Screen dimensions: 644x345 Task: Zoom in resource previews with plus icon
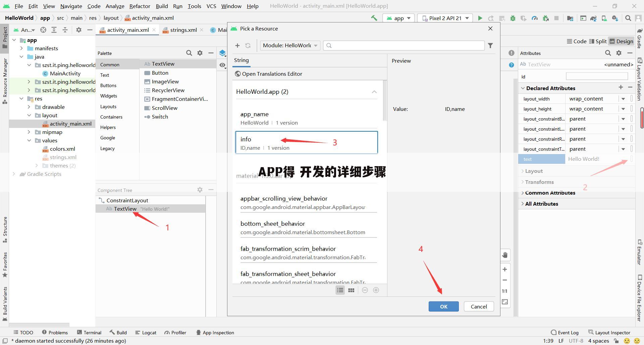coord(376,290)
